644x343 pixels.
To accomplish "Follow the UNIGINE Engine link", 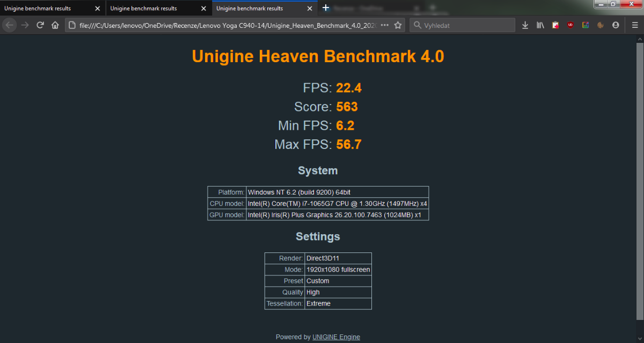I will [x=336, y=337].
